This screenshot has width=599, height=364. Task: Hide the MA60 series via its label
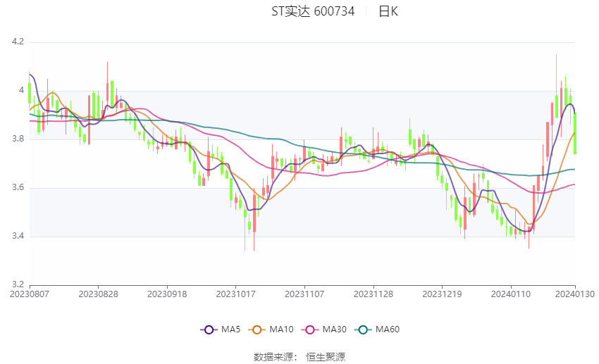pyautogui.click(x=388, y=330)
